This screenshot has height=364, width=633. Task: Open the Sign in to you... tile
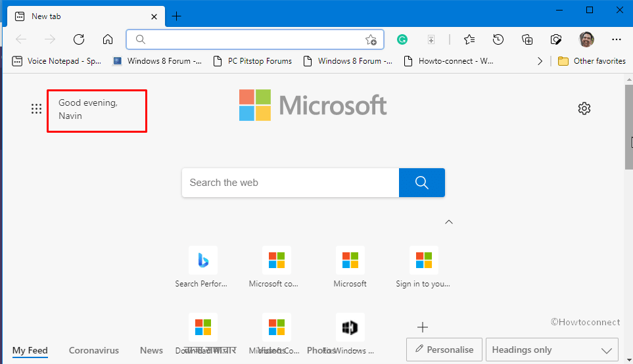point(423,266)
